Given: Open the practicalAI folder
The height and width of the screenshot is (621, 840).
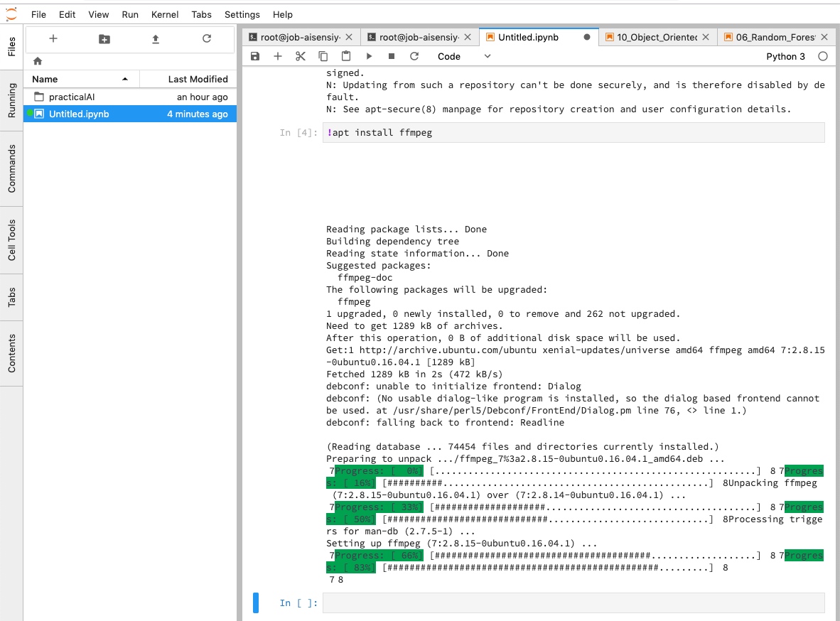Looking at the screenshot, I should click(x=72, y=97).
